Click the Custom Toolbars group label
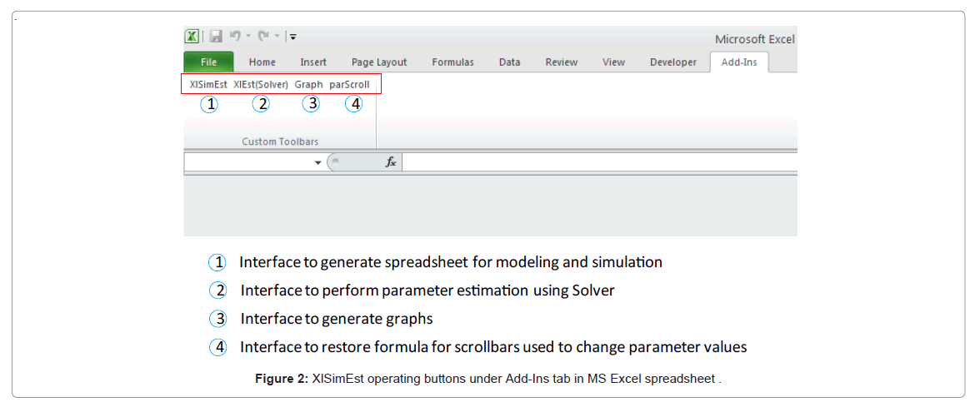The height and width of the screenshot is (412, 980). tap(280, 141)
